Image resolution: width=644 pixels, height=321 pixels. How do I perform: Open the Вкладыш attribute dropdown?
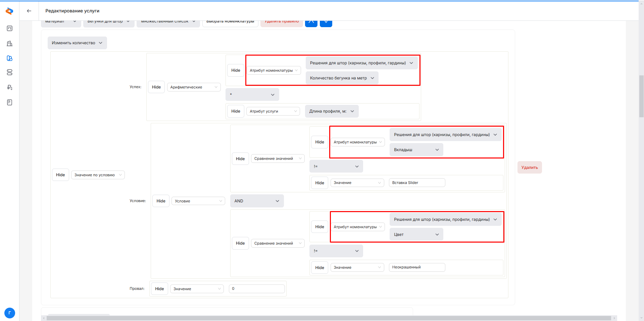[x=416, y=150]
